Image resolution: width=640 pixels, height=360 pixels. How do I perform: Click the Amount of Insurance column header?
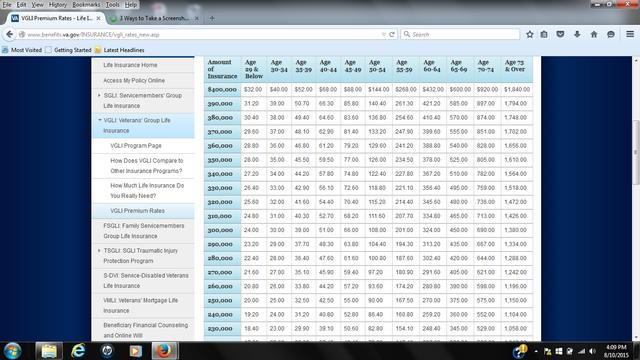pos(222,69)
